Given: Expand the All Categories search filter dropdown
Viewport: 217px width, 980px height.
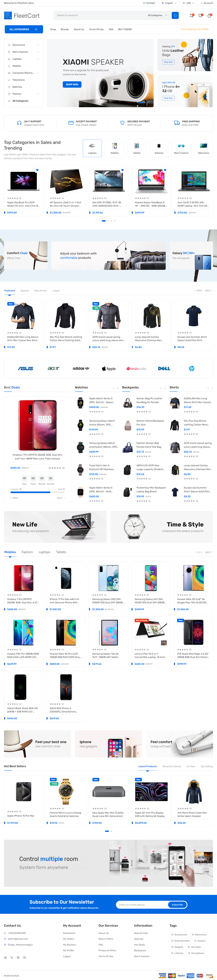Looking at the screenshot, I should 157,16.
